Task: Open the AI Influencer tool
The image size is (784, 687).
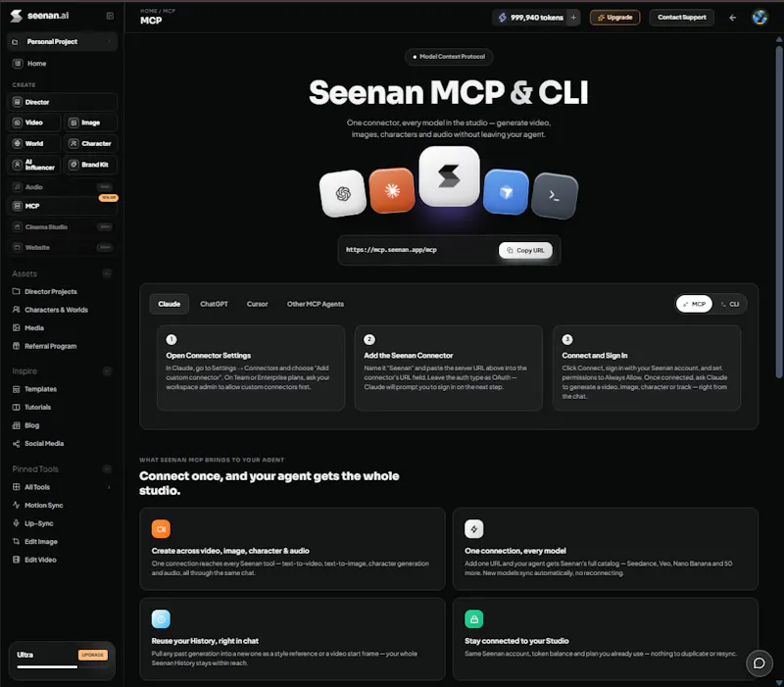Action: pos(34,165)
